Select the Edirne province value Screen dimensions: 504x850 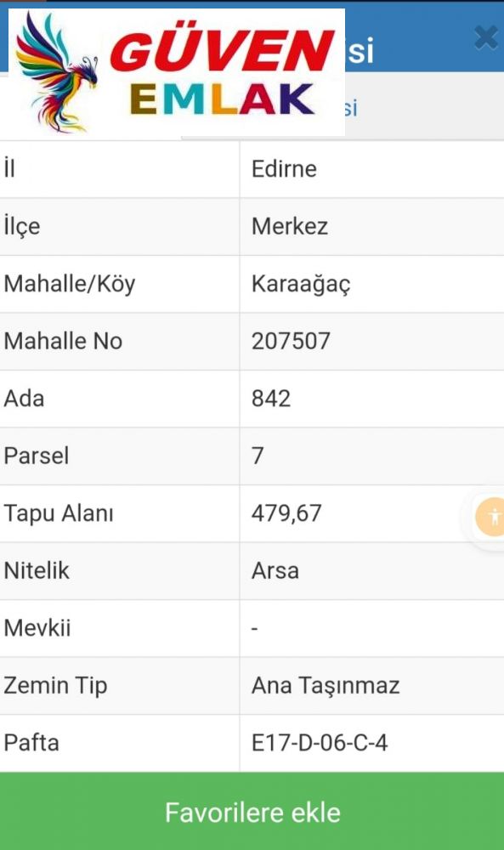point(284,168)
